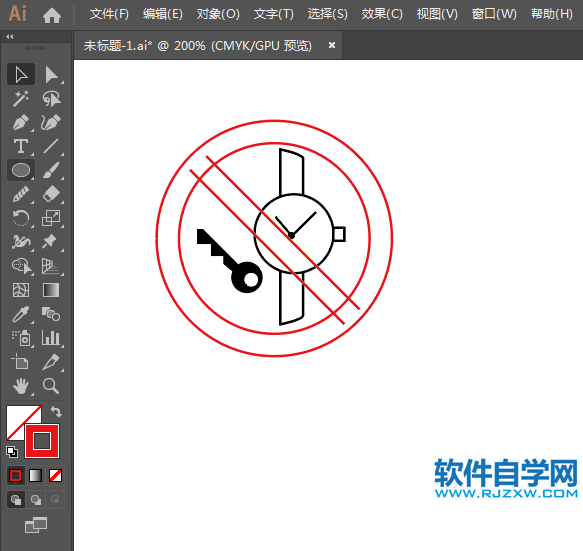Image resolution: width=583 pixels, height=551 pixels.
Task: Enable Draw Inside mode
Action: [55, 500]
